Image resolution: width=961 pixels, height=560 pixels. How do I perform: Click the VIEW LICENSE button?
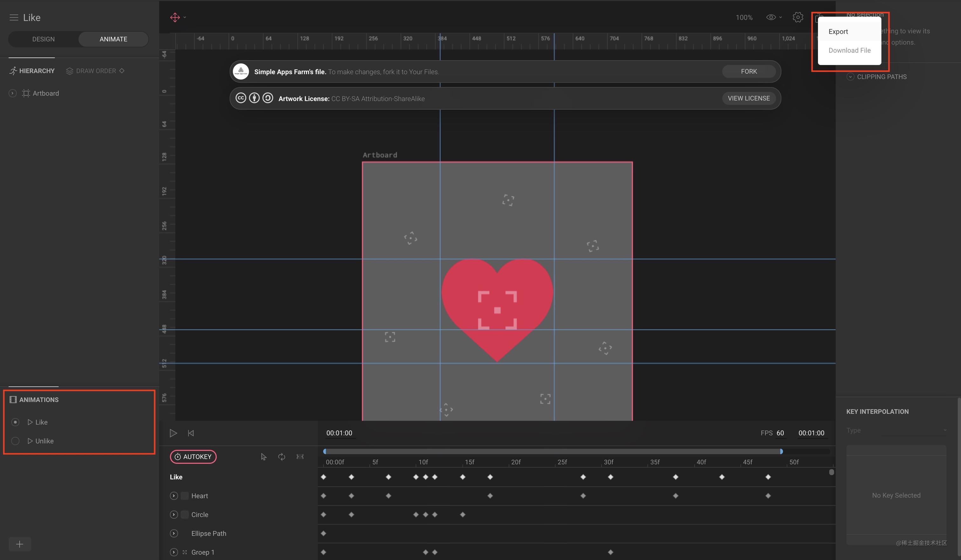[749, 98]
